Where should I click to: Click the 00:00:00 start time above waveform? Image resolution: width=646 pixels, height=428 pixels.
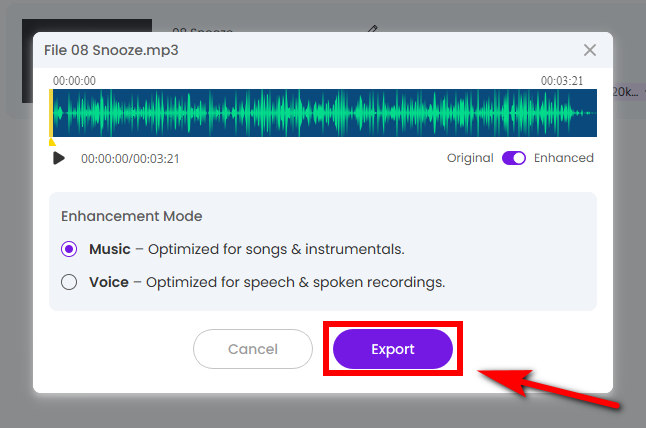click(74, 80)
